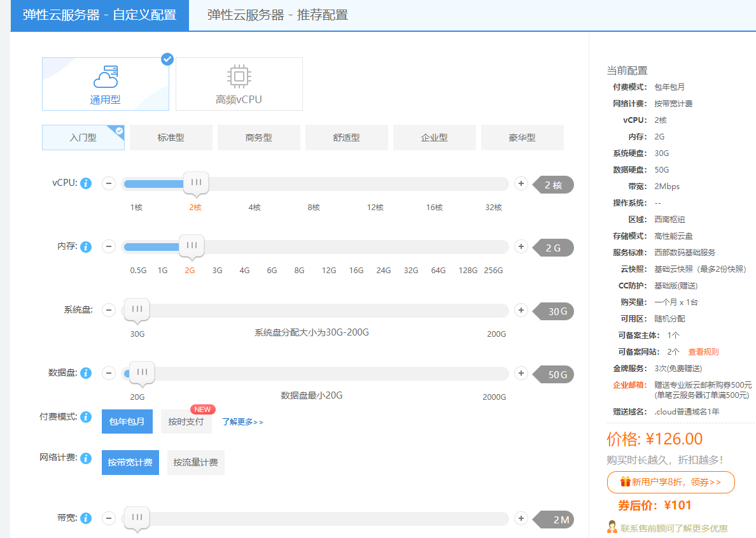The width and height of the screenshot is (756, 538).
Task: Increase 内存 with plus button
Action: coord(521,246)
